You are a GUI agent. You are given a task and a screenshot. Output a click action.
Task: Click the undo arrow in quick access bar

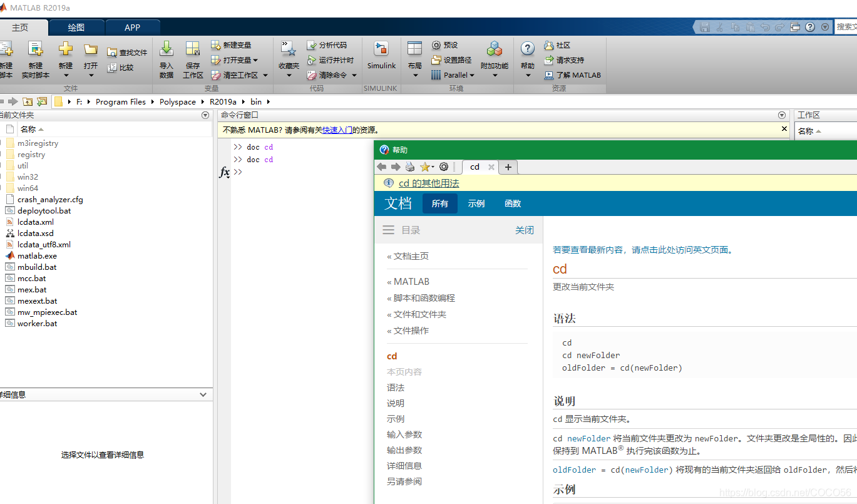point(765,27)
